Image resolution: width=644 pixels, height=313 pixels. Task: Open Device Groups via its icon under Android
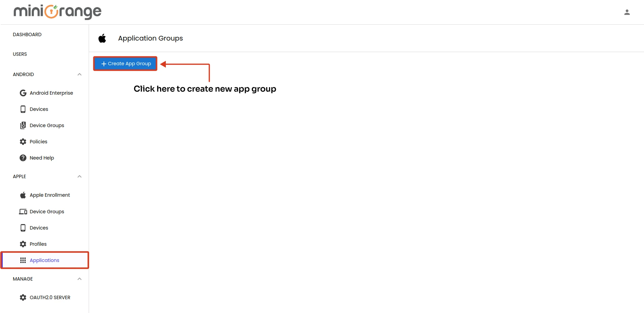23,125
